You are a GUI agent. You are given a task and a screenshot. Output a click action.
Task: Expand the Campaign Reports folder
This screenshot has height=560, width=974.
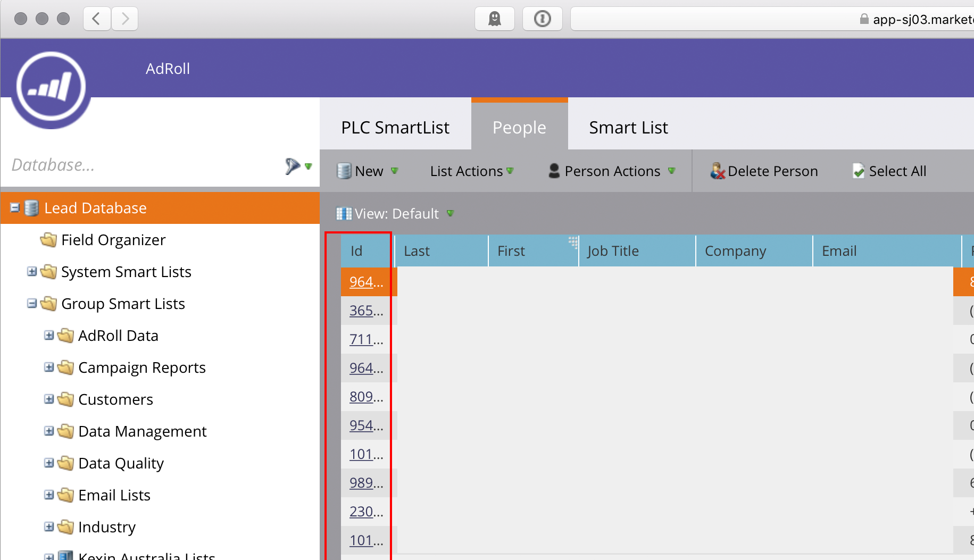tap(49, 367)
